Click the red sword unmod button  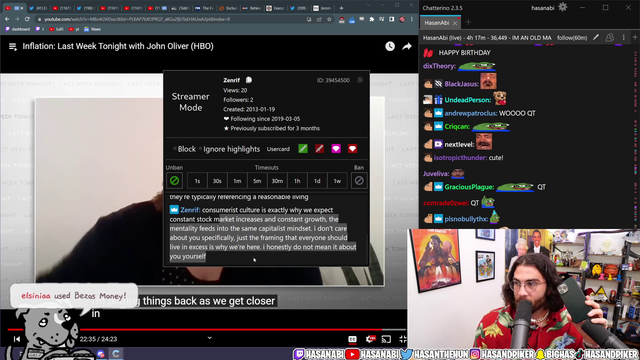[x=319, y=149]
